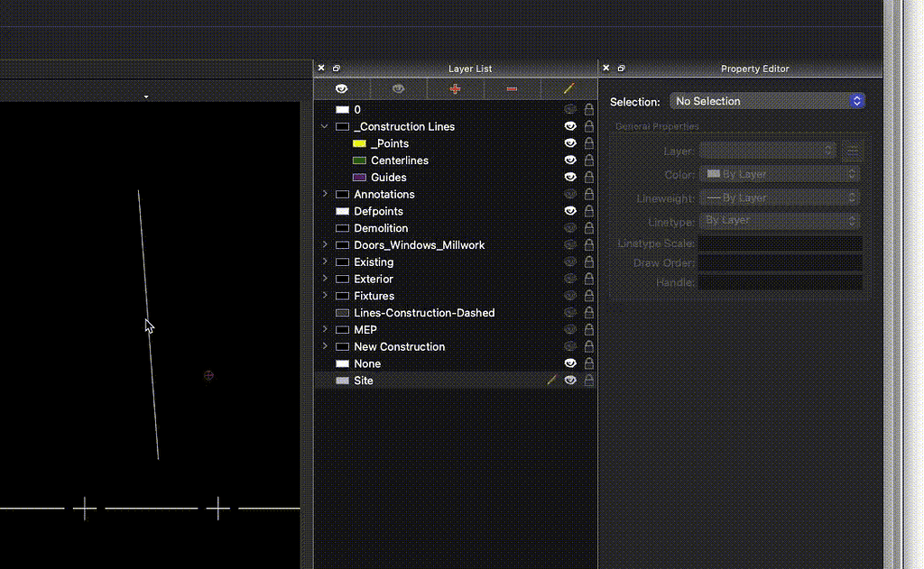Expand the Doors_Windows_Millwork group
The width and height of the screenshot is (924, 569).
pos(325,244)
